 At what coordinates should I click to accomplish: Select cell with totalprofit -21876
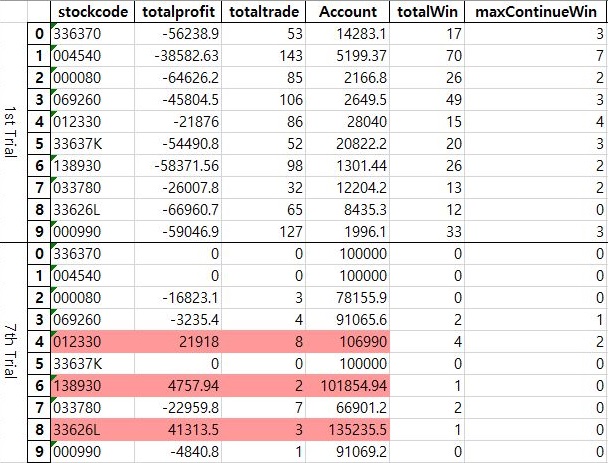[x=178, y=122]
